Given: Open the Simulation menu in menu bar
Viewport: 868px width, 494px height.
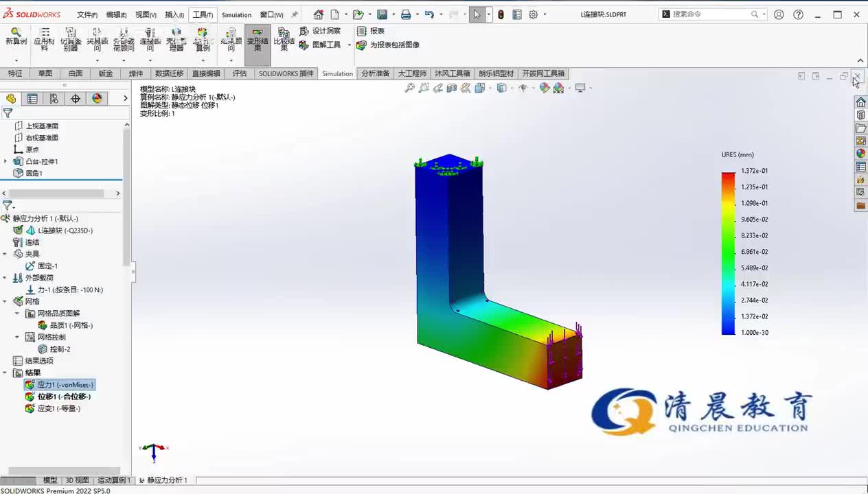Looking at the screenshot, I should (x=236, y=14).
